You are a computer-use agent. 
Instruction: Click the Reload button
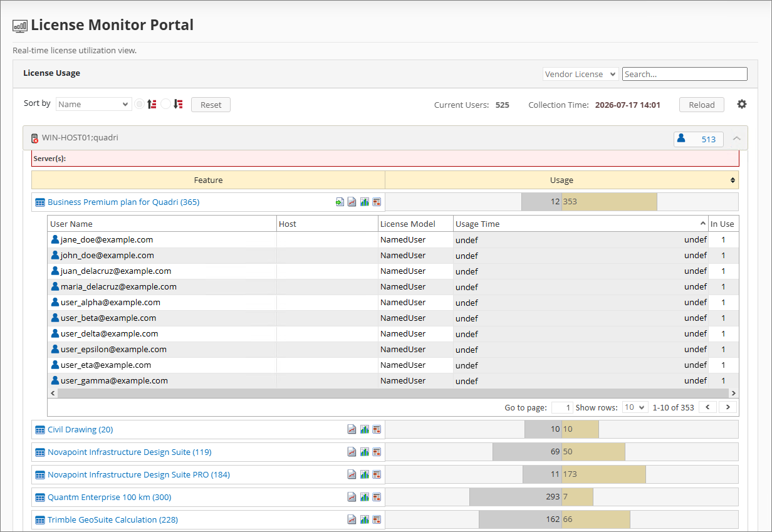(702, 105)
